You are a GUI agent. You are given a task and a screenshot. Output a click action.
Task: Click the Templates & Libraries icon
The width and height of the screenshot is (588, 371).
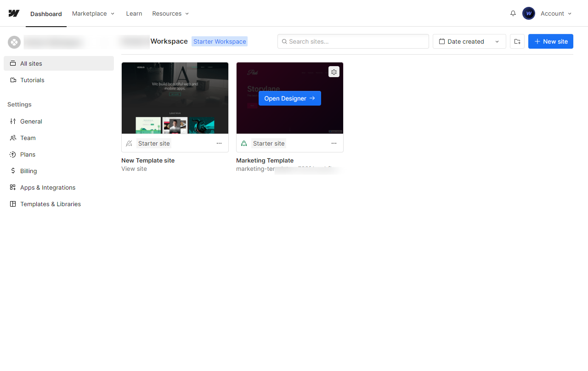[x=13, y=204]
